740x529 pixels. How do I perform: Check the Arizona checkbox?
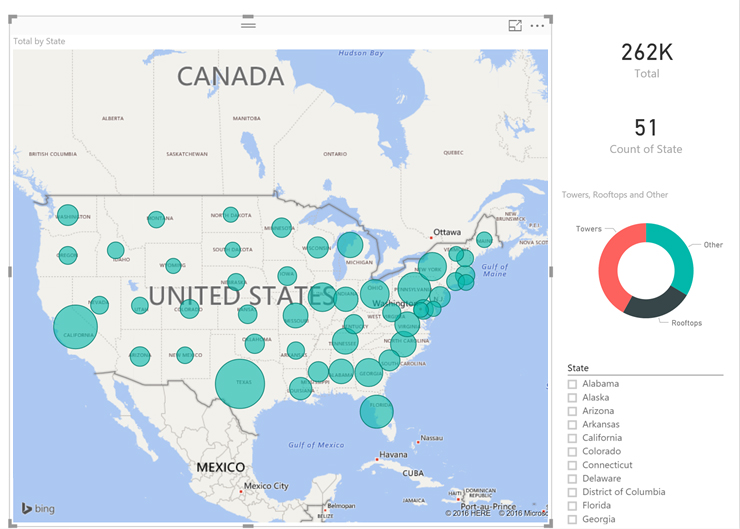point(572,411)
